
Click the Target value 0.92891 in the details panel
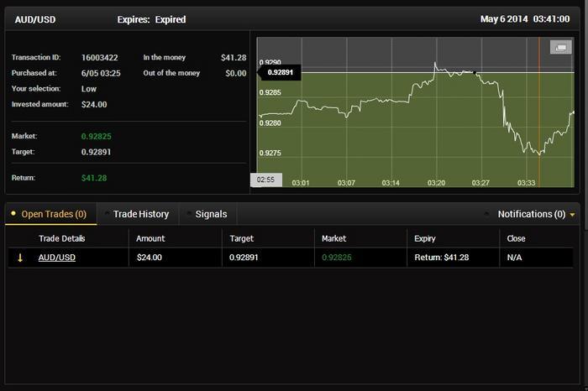pyautogui.click(x=96, y=152)
